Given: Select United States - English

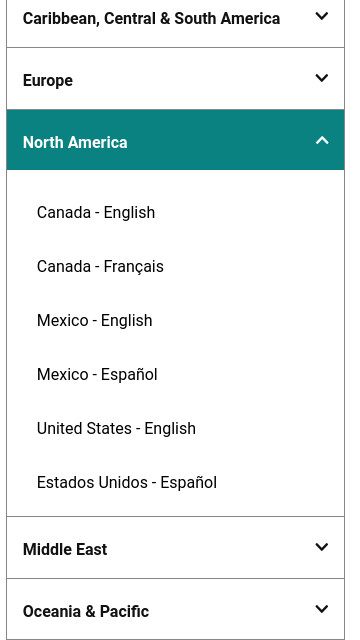Looking at the screenshot, I should [116, 429].
